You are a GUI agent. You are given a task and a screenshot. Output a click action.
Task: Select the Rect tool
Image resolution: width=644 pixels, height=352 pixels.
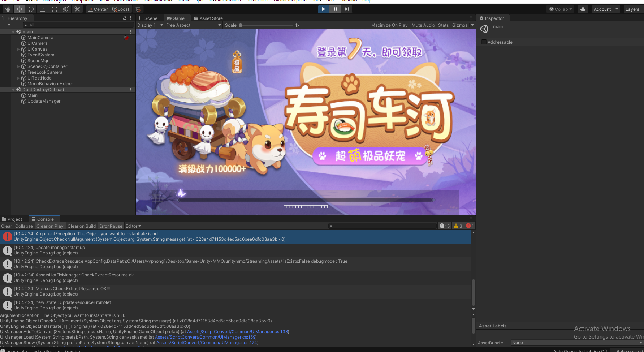(x=54, y=9)
